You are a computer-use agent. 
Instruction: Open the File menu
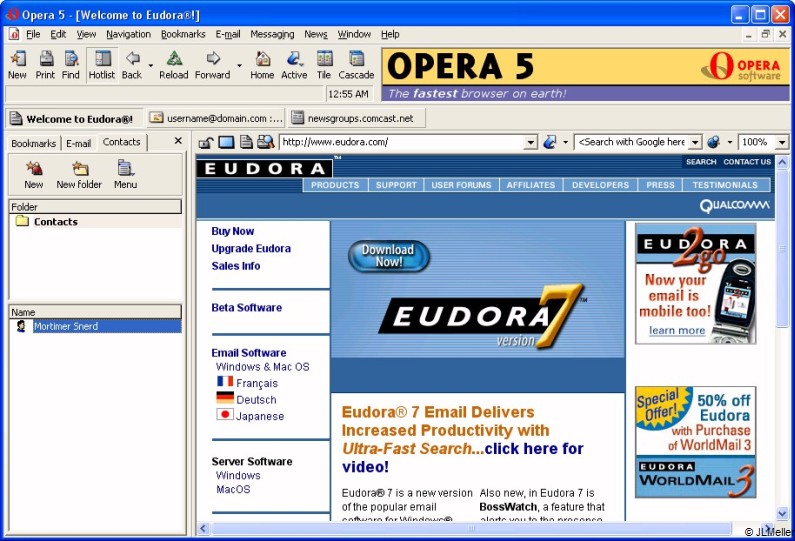click(x=33, y=34)
